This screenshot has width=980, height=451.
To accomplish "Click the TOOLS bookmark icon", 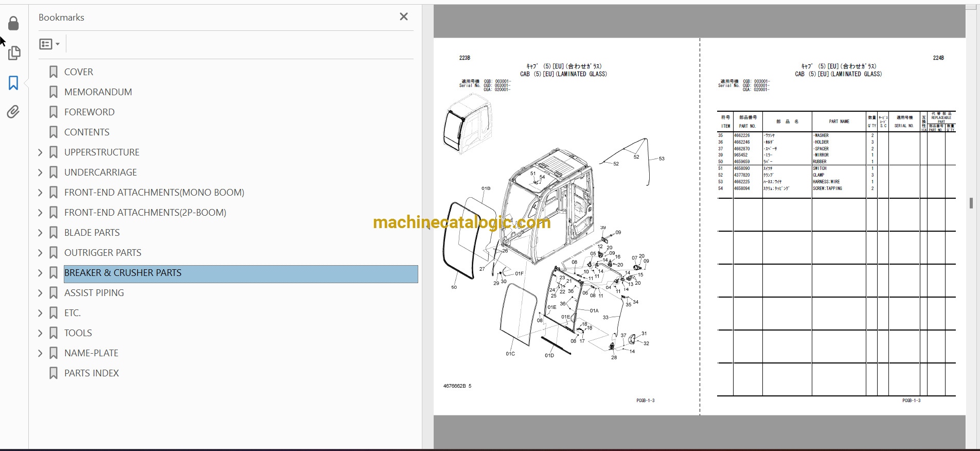I will [x=54, y=333].
